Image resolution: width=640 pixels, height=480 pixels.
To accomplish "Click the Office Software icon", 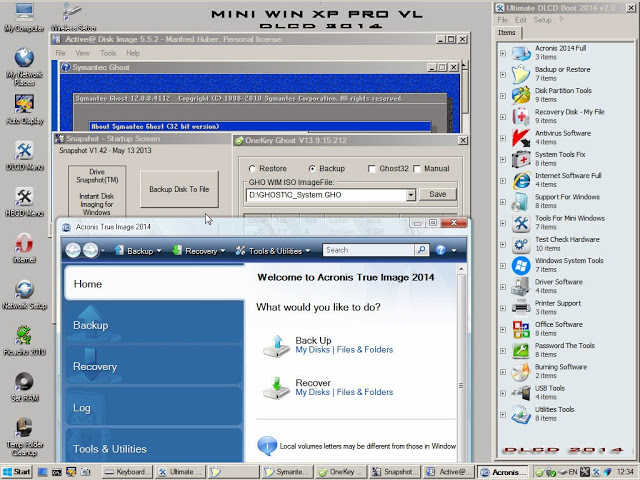I will pyautogui.click(x=521, y=329).
